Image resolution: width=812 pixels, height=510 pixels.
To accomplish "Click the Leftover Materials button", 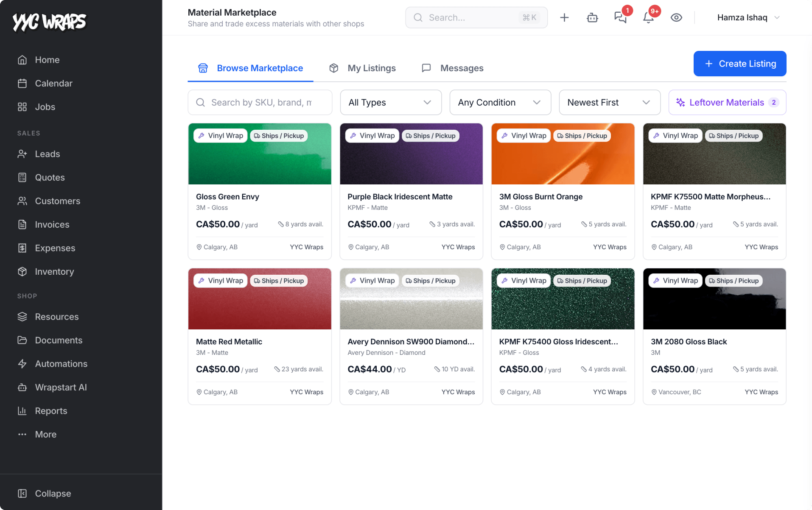I will click(x=727, y=102).
